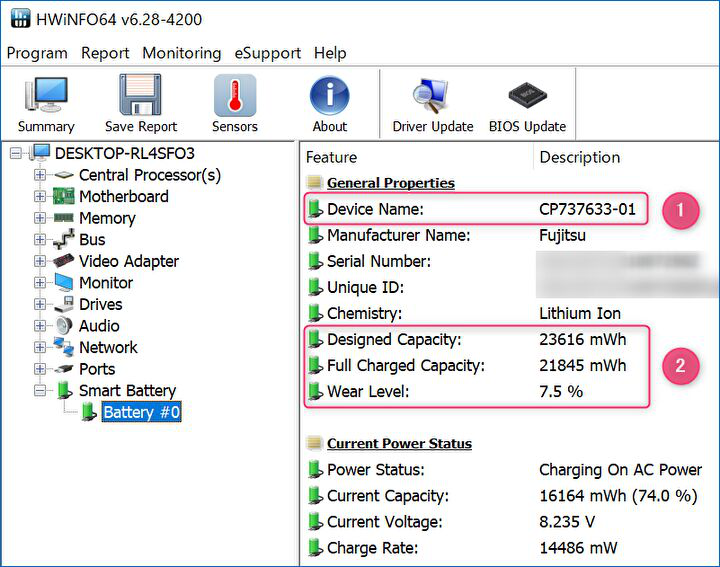Click the Battery #0 battery icon

89,411
